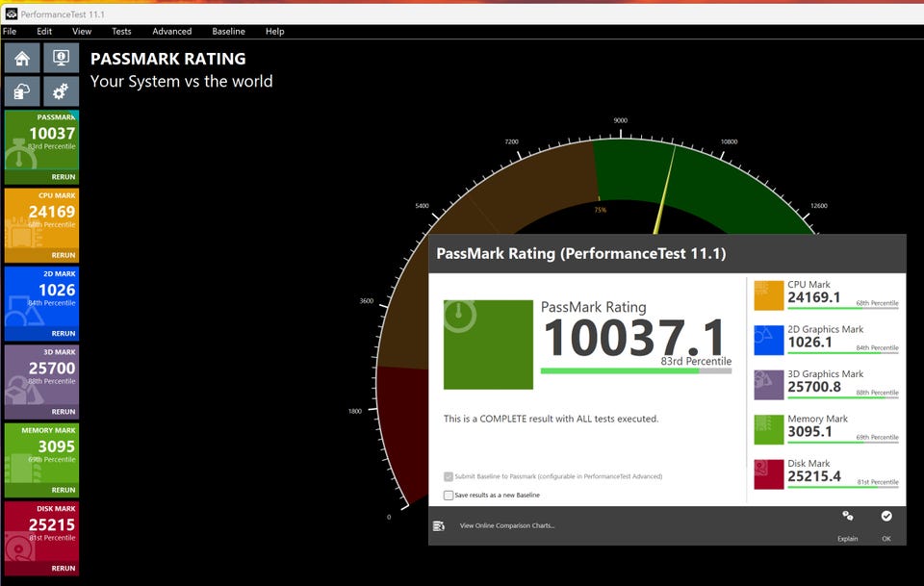Open the System Information monitor icon

[61, 58]
